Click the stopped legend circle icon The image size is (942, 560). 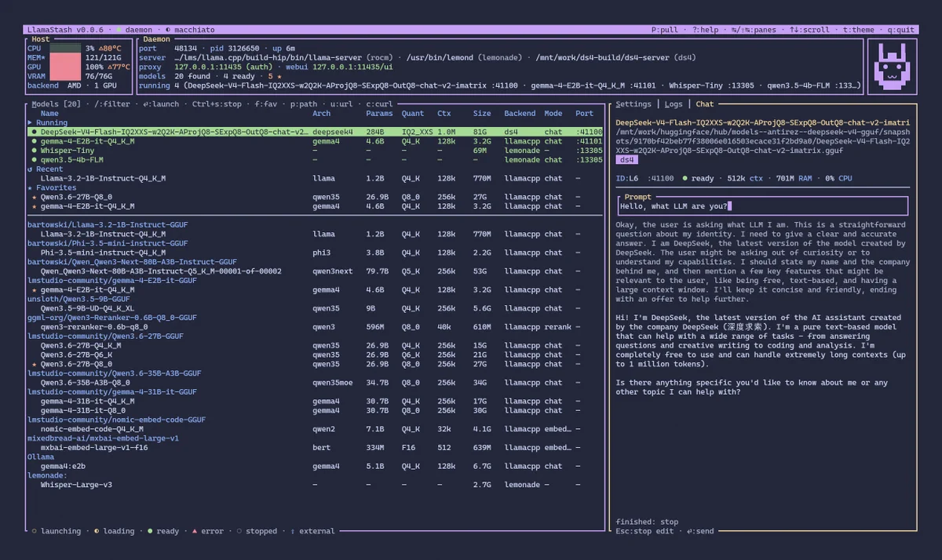click(x=238, y=531)
